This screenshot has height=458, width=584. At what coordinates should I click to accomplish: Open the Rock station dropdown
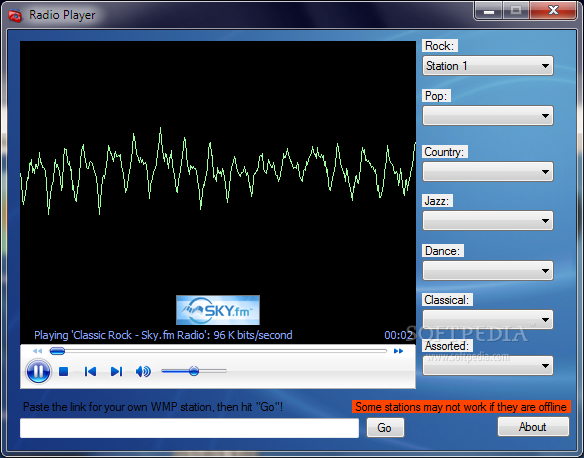point(488,66)
